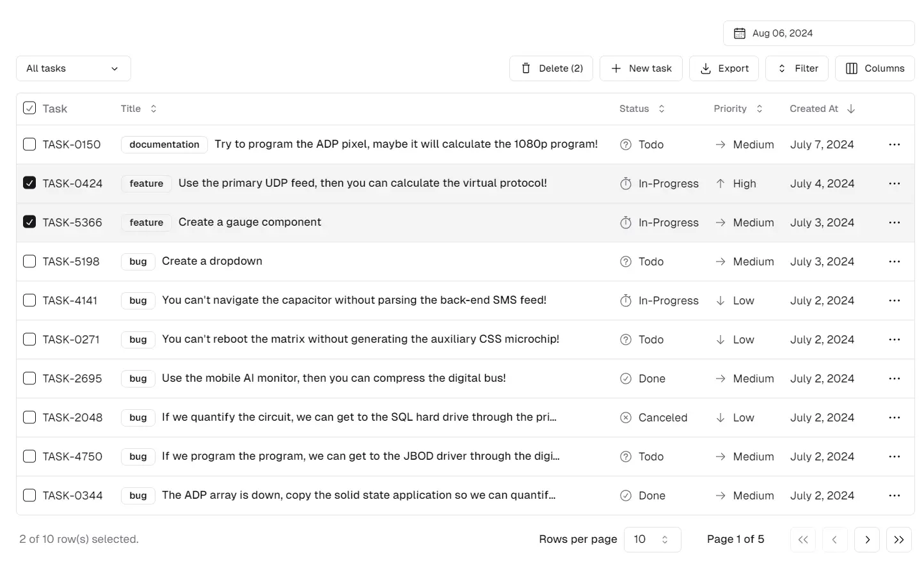Click the calendar icon in date picker
This screenshot has height=571, width=924.
(x=739, y=33)
